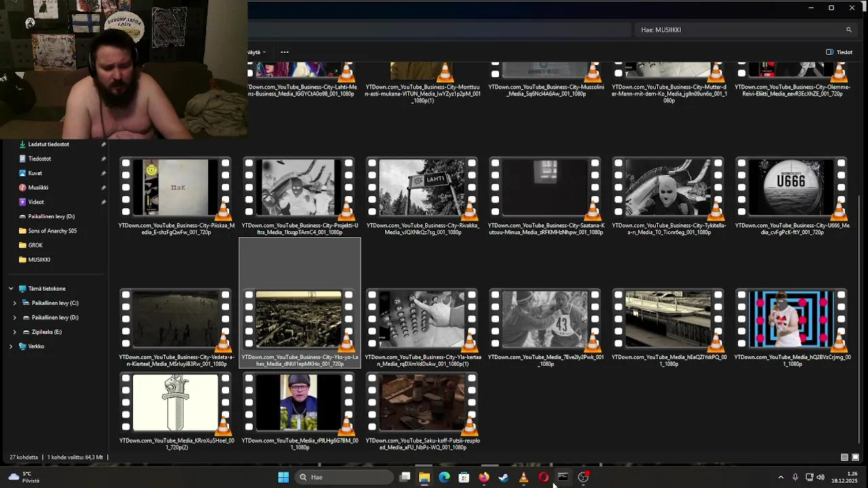The image size is (868, 488).
Task: Click the Business-City-Mussolini file name
Action: pos(546,90)
